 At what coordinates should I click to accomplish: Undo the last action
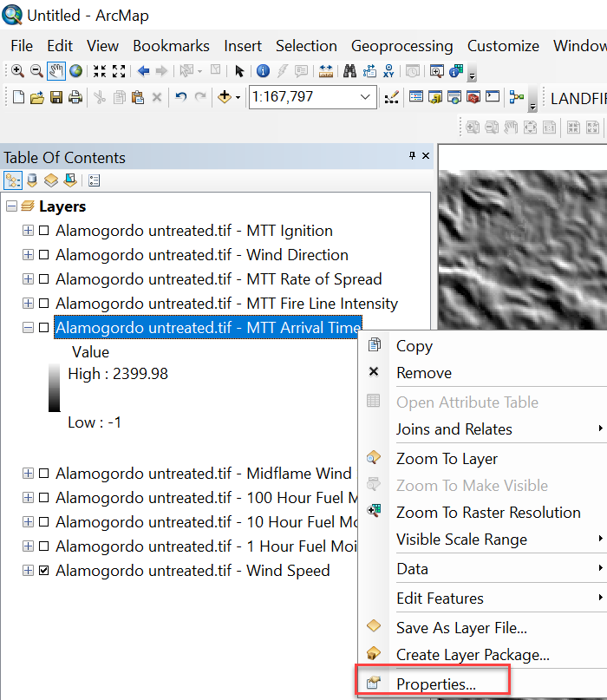click(180, 97)
